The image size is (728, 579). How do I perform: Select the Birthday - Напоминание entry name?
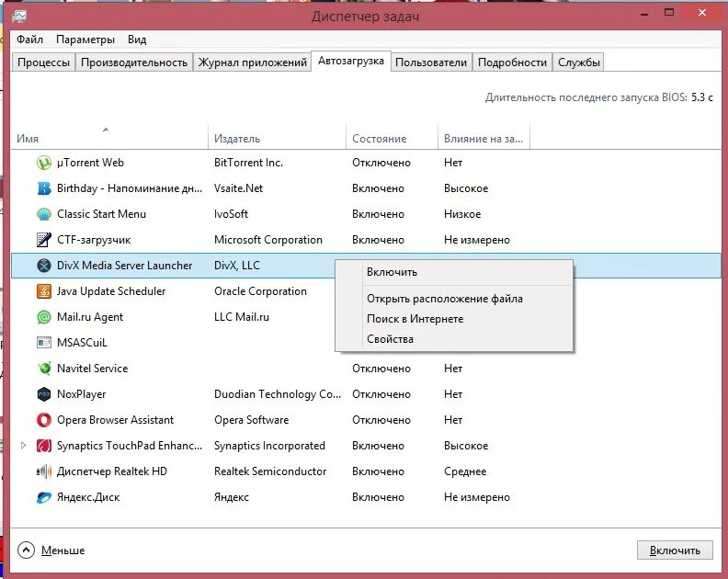130,188
